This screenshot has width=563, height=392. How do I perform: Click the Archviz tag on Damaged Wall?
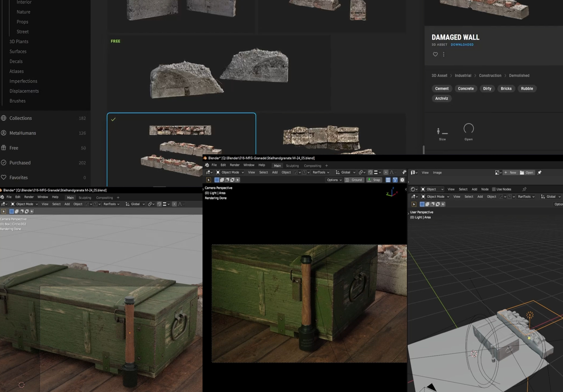click(x=442, y=99)
